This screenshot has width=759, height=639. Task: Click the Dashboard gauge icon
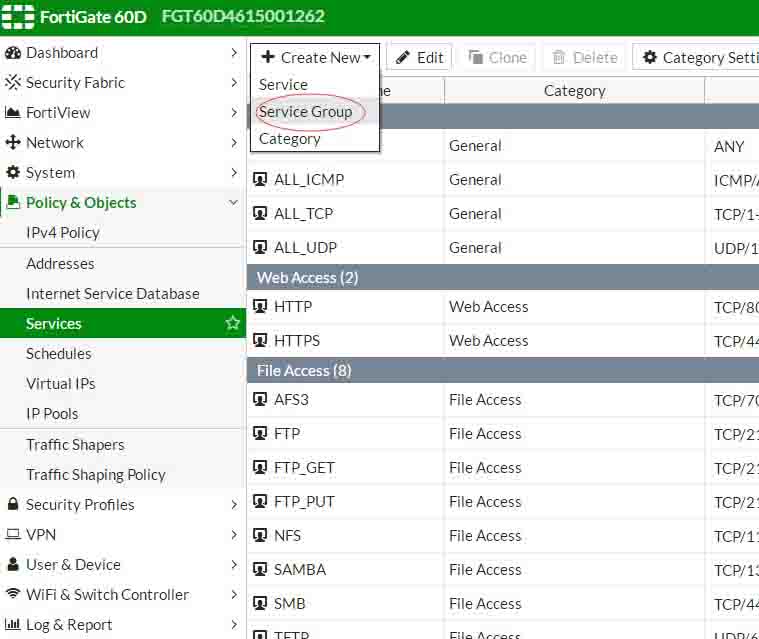tap(13, 53)
